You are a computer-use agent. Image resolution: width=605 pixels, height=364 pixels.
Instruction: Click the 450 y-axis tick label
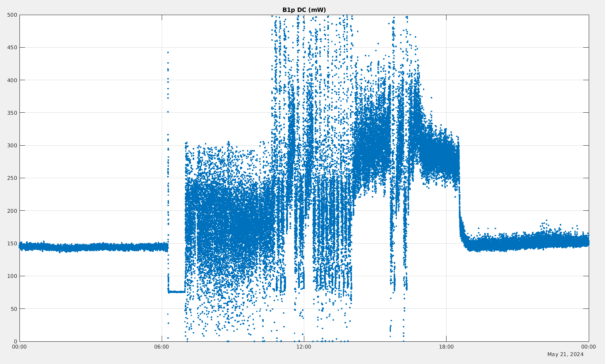pos(12,48)
